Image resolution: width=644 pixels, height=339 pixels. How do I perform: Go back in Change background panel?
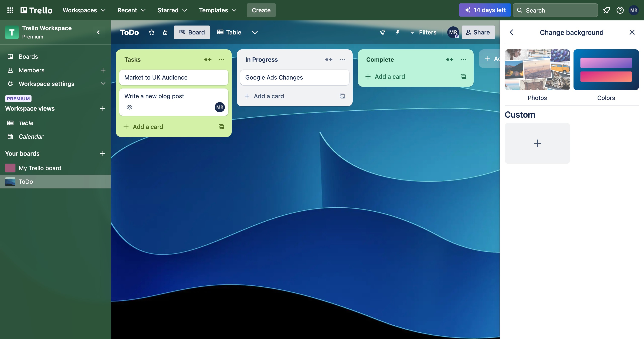[x=511, y=32]
